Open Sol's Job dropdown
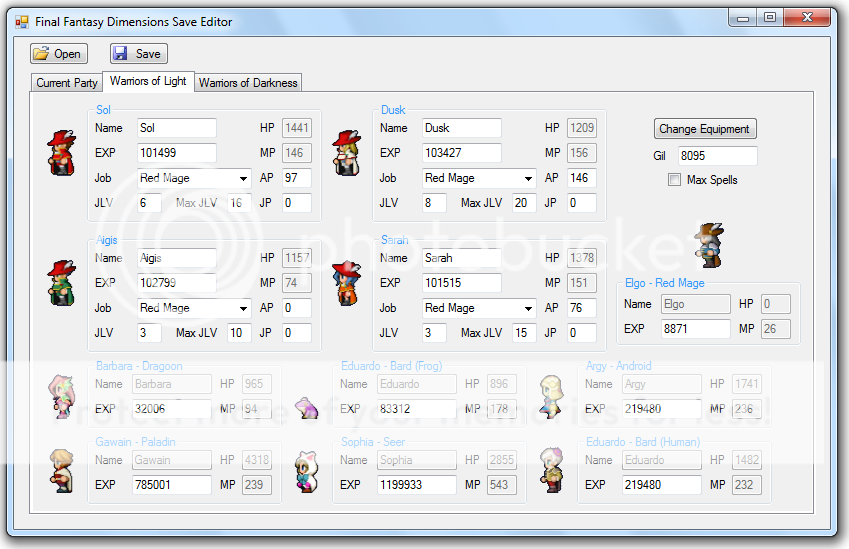The width and height of the screenshot is (849, 549). click(x=244, y=178)
